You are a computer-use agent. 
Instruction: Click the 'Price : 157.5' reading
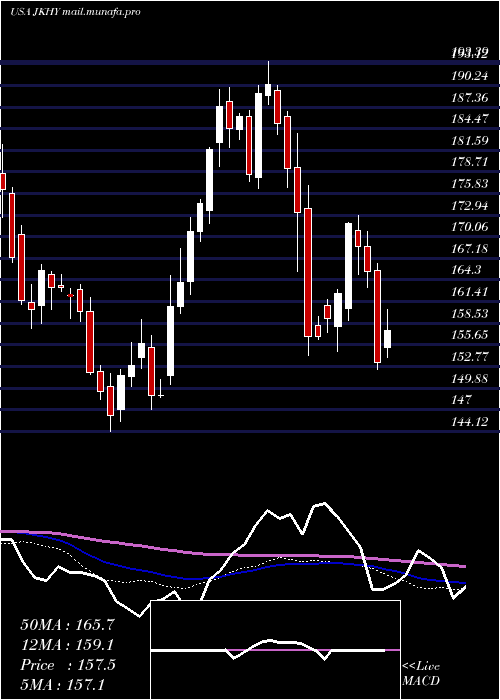68,665
